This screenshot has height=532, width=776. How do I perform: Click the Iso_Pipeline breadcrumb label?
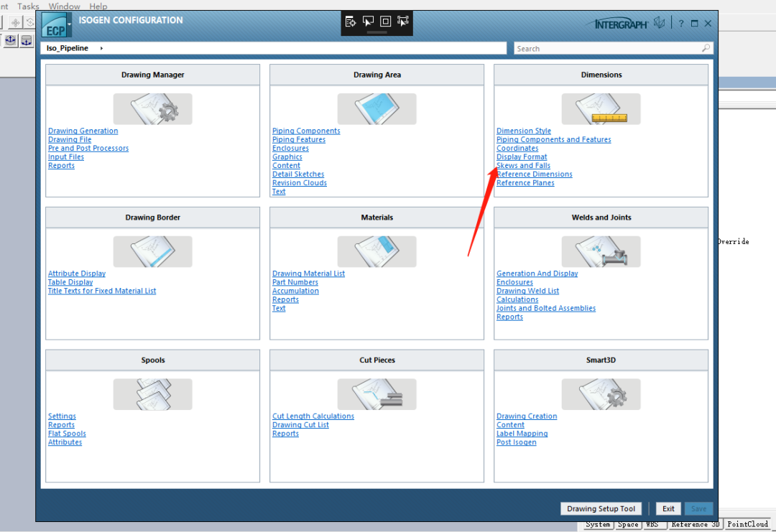coord(68,48)
